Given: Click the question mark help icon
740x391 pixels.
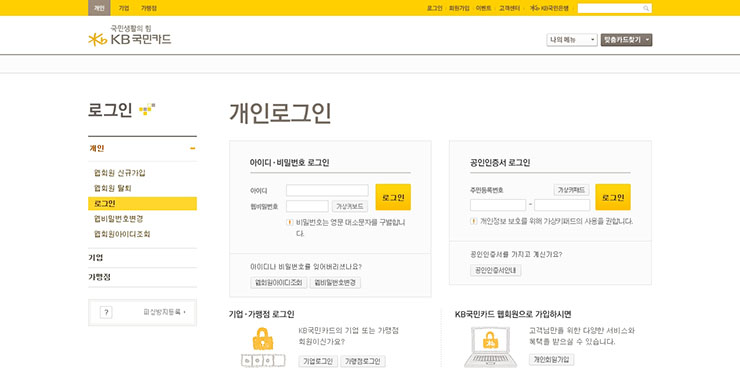Looking at the screenshot, I should pos(106,312).
